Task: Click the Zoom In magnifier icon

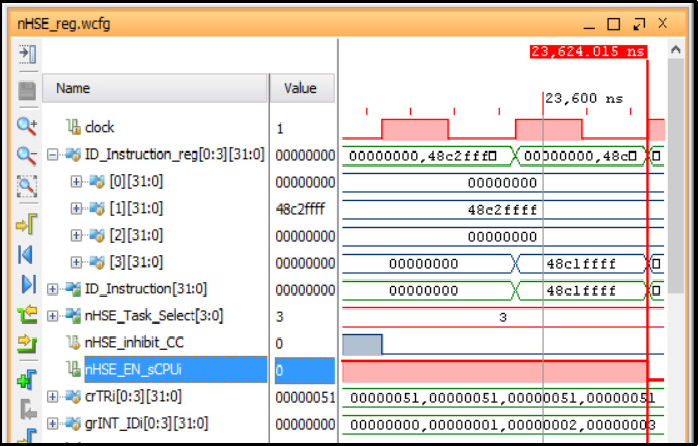Action: [26, 125]
